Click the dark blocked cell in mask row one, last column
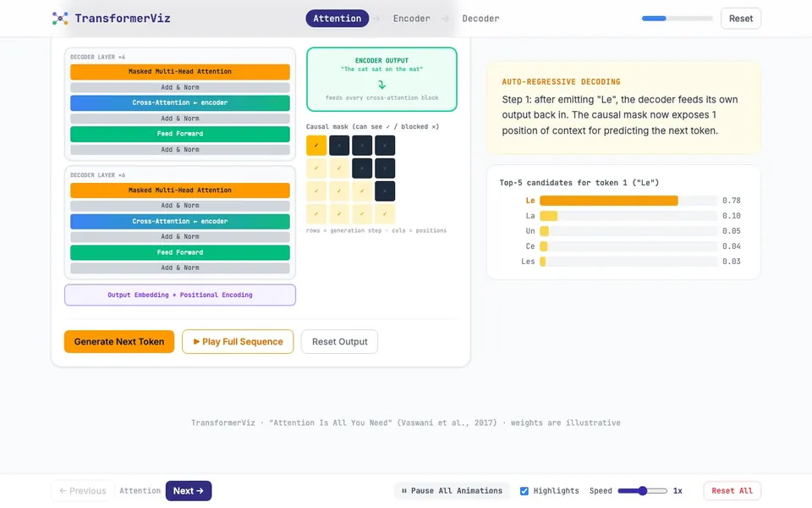Screen dimensions: 812x508 (x=385, y=146)
